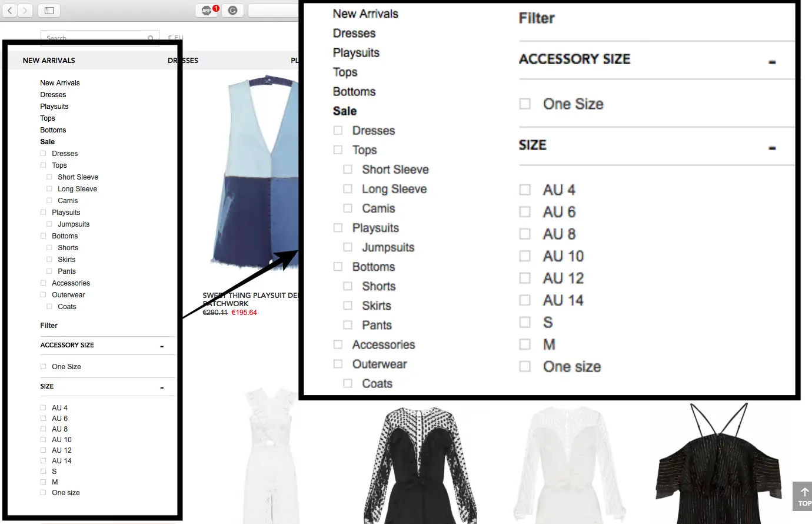Screen dimensions: 812x524
Task: Open the Bottoms category link in left sidebar list
Action: [53, 130]
